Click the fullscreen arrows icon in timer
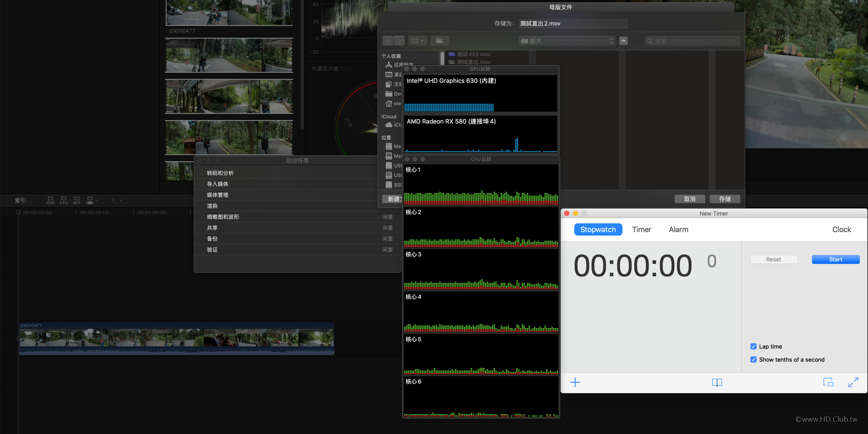The width and height of the screenshot is (868, 434). [x=853, y=382]
